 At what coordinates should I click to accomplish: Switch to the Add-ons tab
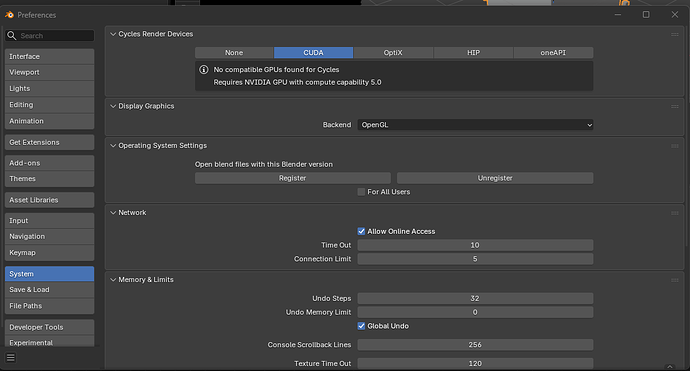pos(49,163)
